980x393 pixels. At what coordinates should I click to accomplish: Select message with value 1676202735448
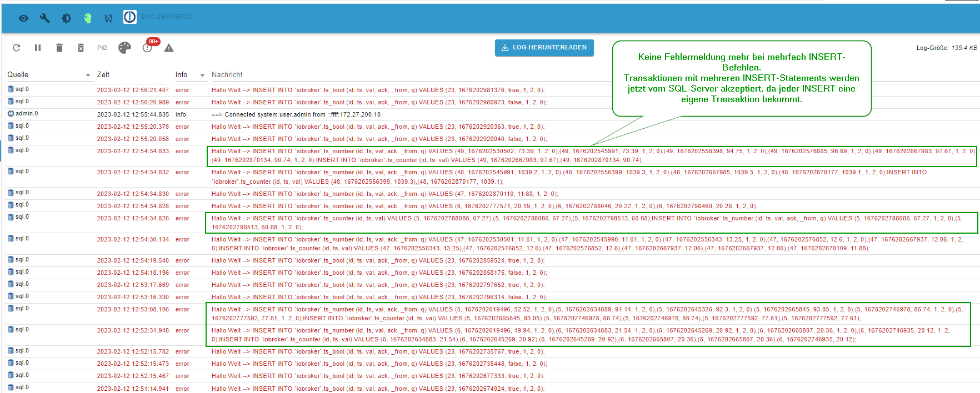pyautogui.click(x=379, y=364)
